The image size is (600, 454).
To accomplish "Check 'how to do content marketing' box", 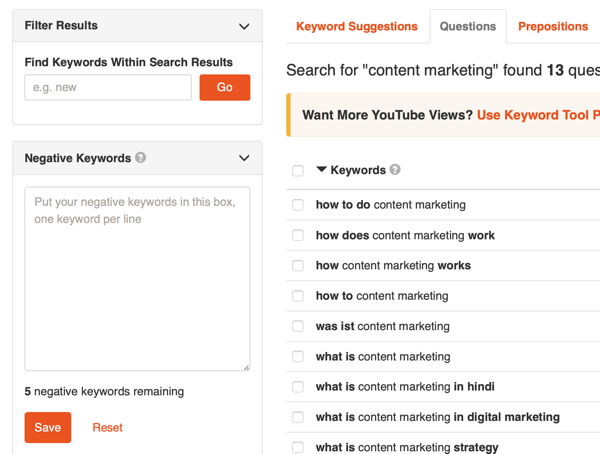I will 298,205.
